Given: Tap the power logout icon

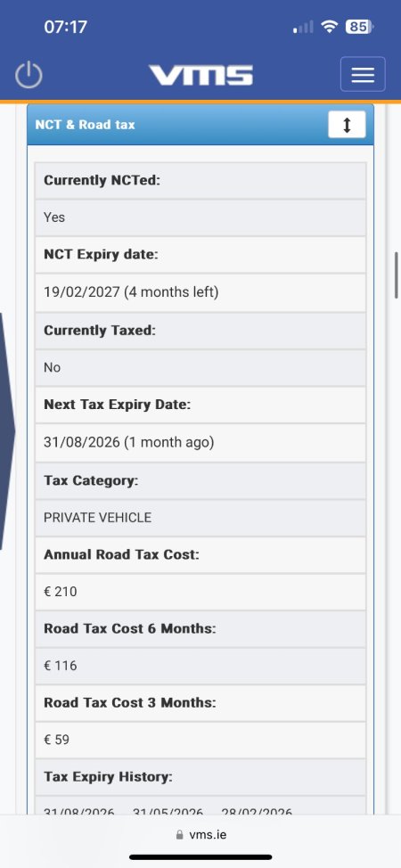Looking at the screenshot, I should [29, 74].
